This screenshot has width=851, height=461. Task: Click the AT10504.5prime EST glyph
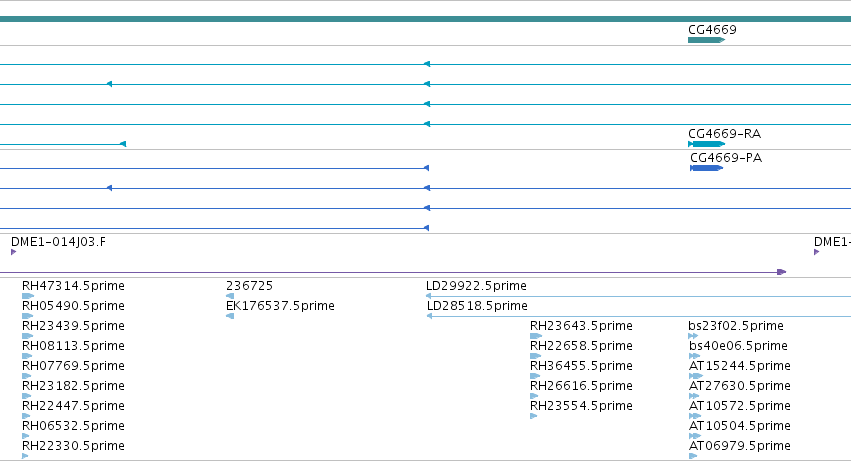pyautogui.click(x=695, y=436)
